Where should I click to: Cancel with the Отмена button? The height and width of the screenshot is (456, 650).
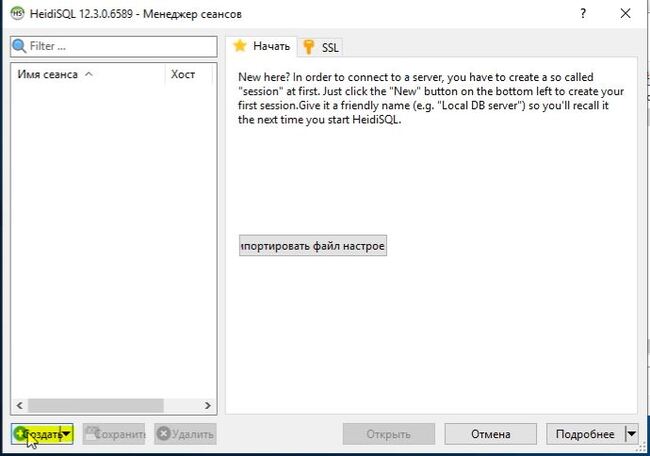[x=491, y=434]
